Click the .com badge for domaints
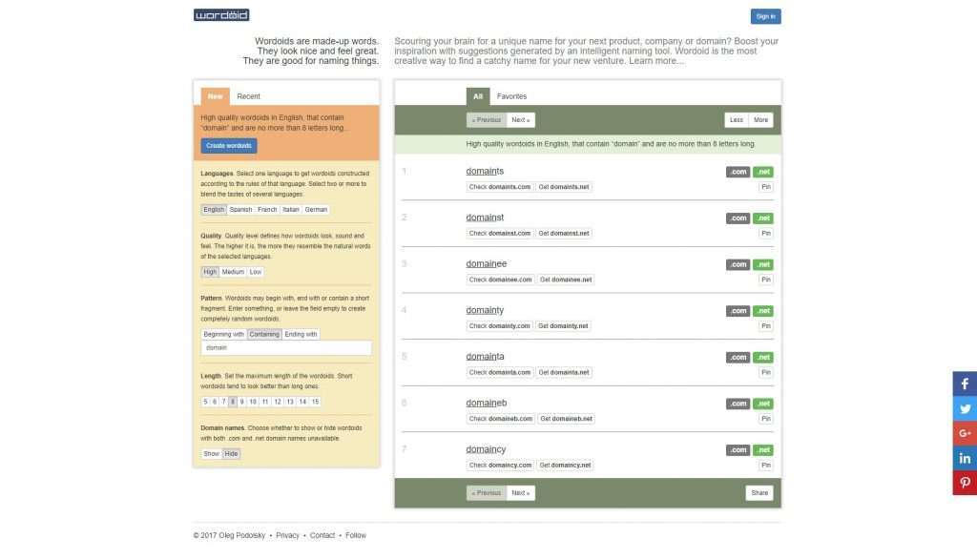This screenshot has height=560, width=977. tap(738, 172)
